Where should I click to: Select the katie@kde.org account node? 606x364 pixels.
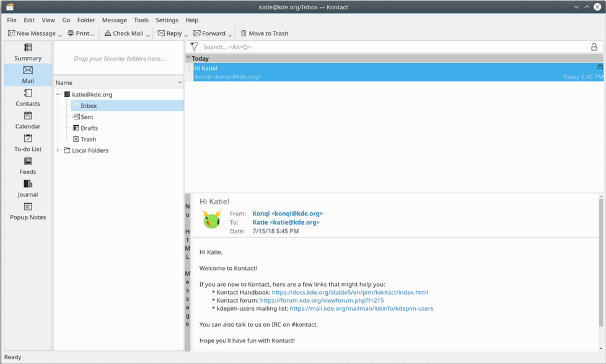[88, 94]
